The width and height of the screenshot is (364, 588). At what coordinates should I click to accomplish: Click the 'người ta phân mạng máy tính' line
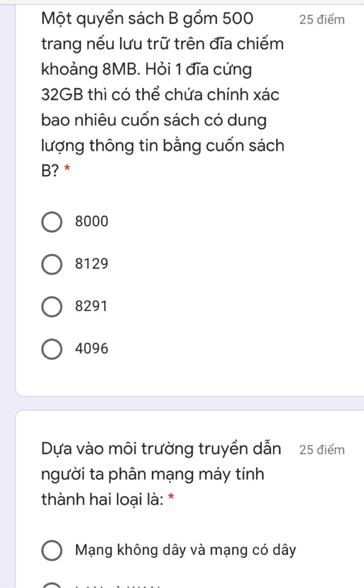click(152, 474)
